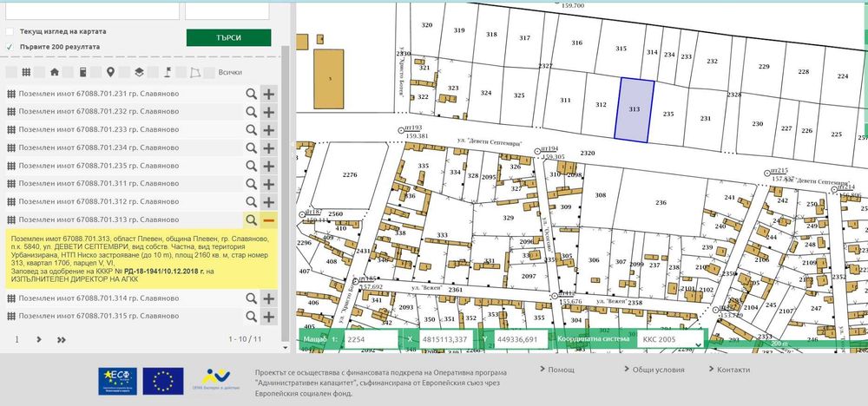Click the flag marker filter icon
Viewport: 868px width, 406px height.
click(x=168, y=72)
